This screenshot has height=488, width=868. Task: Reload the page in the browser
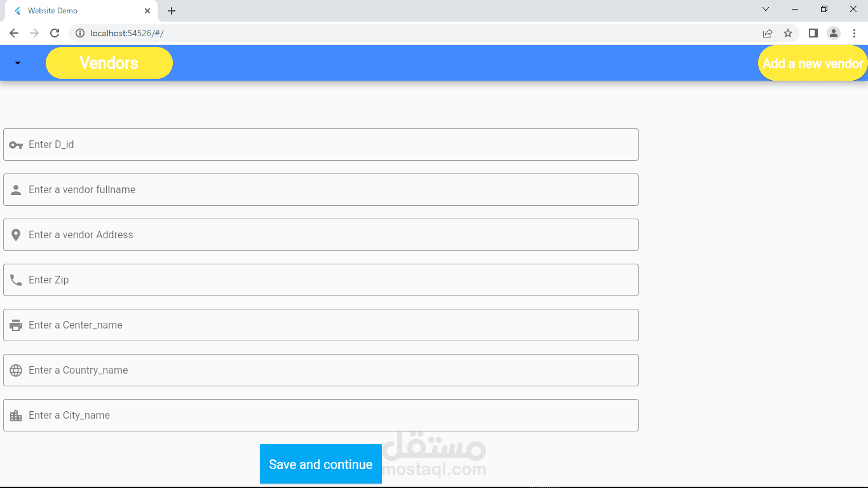55,33
